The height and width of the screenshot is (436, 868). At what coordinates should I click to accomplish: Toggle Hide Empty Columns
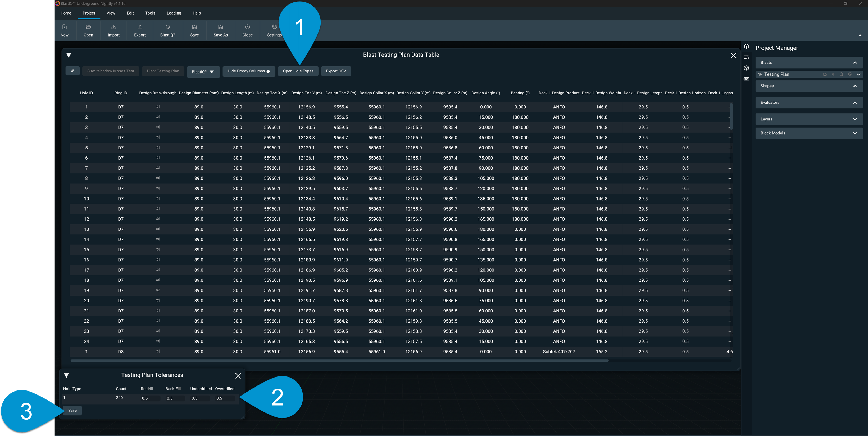click(249, 71)
